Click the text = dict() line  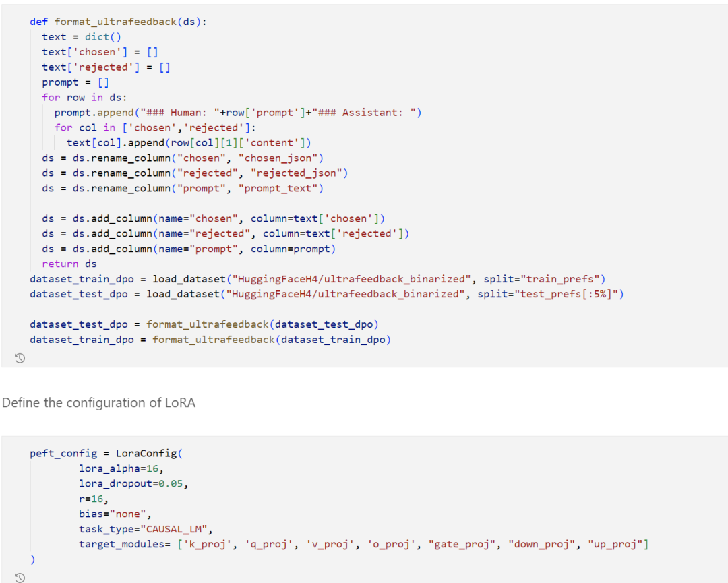click(82, 36)
